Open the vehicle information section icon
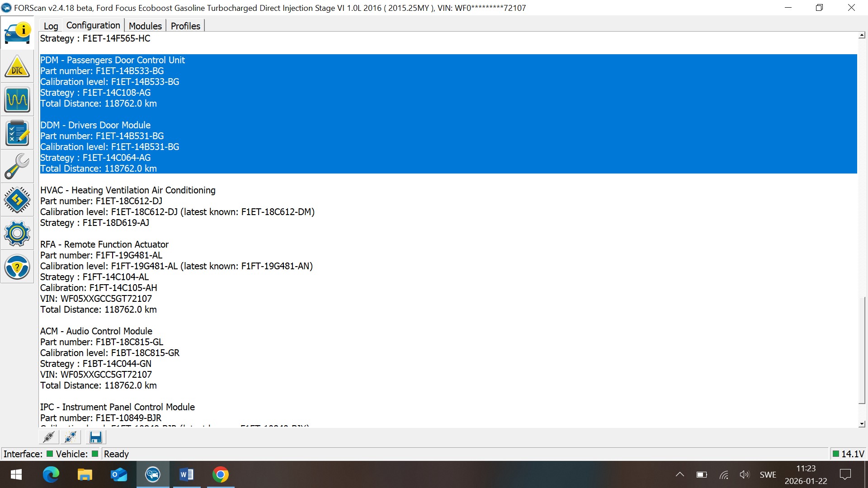This screenshot has width=868, height=488. click(x=17, y=33)
